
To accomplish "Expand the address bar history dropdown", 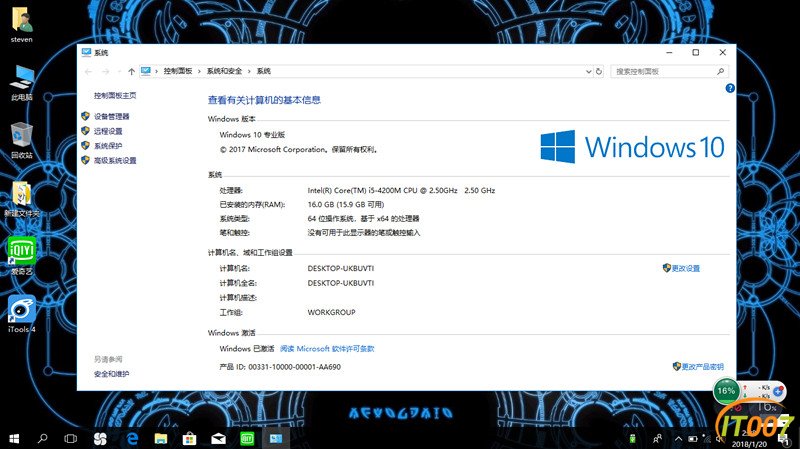I will coord(588,71).
